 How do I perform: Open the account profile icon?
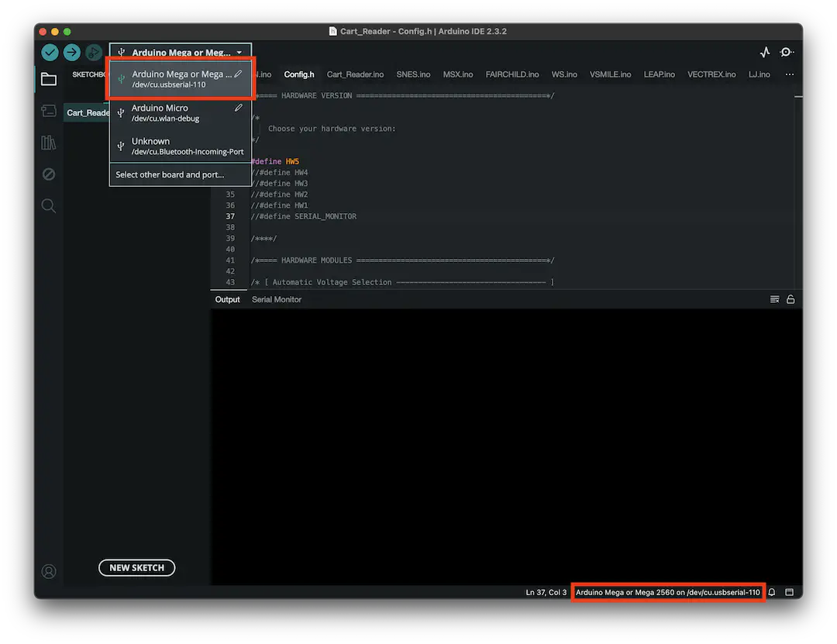[49, 571]
